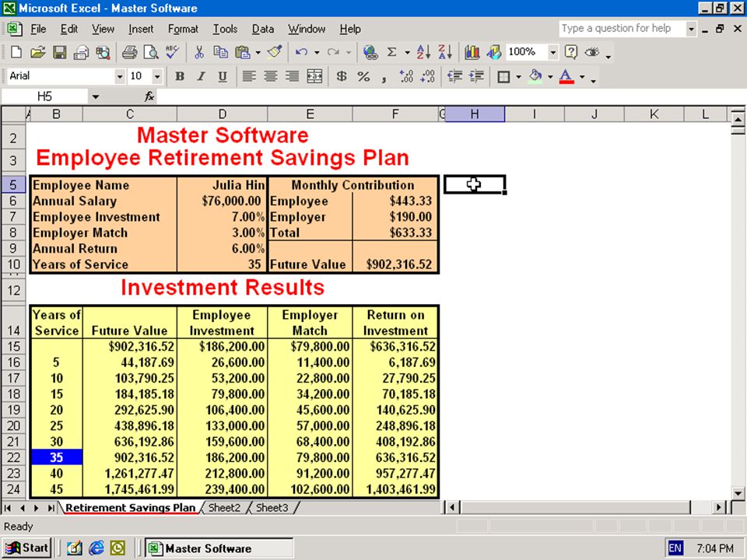747x560 pixels.
Task: Click the Increase Indent icon
Action: point(476,76)
